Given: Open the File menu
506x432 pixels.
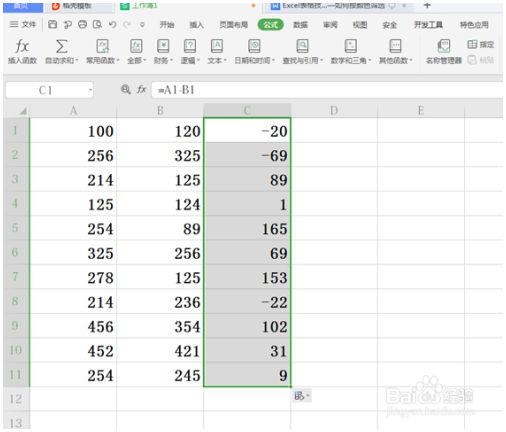Looking at the screenshot, I should [x=23, y=24].
